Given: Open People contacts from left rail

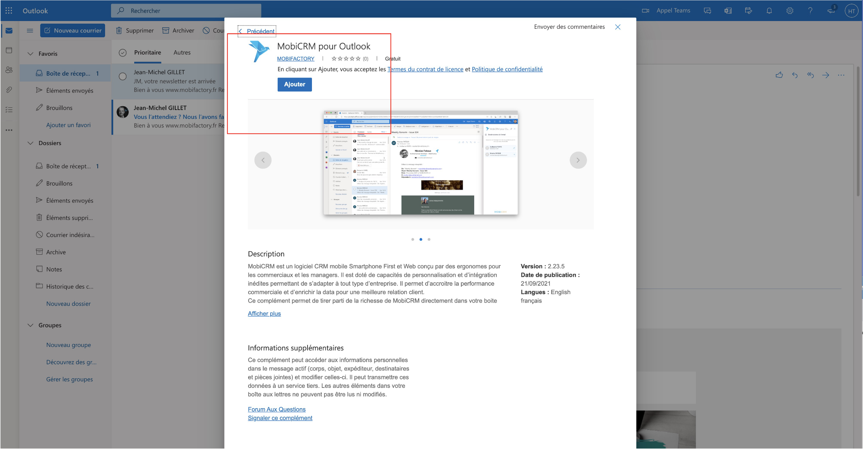Looking at the screenshot, I should [9, 70].
